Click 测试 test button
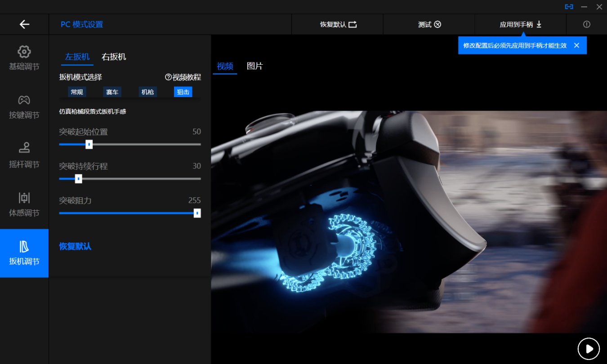 pyautogui.click(x=429, y=24)
